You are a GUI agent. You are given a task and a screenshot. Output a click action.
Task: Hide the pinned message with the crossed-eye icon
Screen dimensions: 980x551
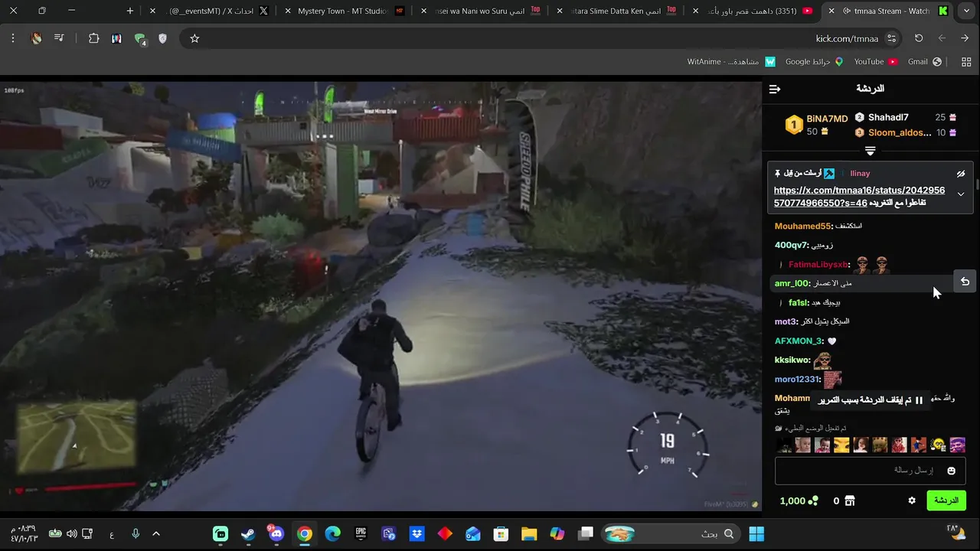(961, 174)
